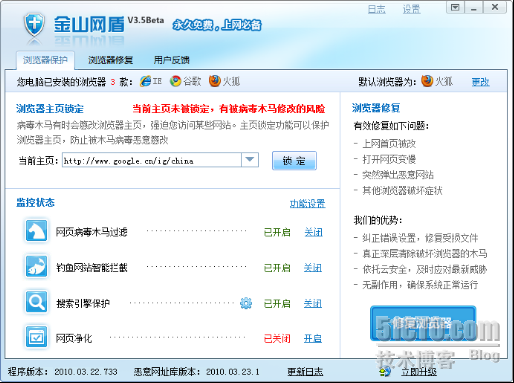514x383 pixels.
Task: Click the 网页净化 window icon
Action: [36, 337]
